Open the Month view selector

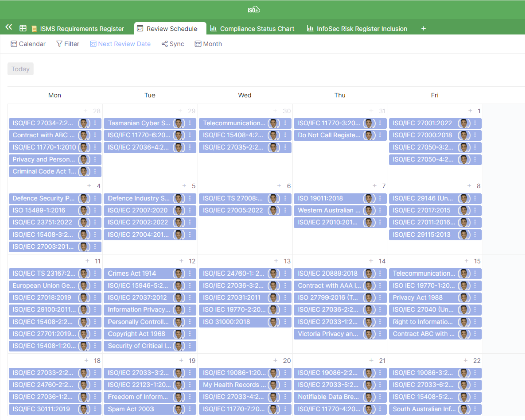(208, 44)
